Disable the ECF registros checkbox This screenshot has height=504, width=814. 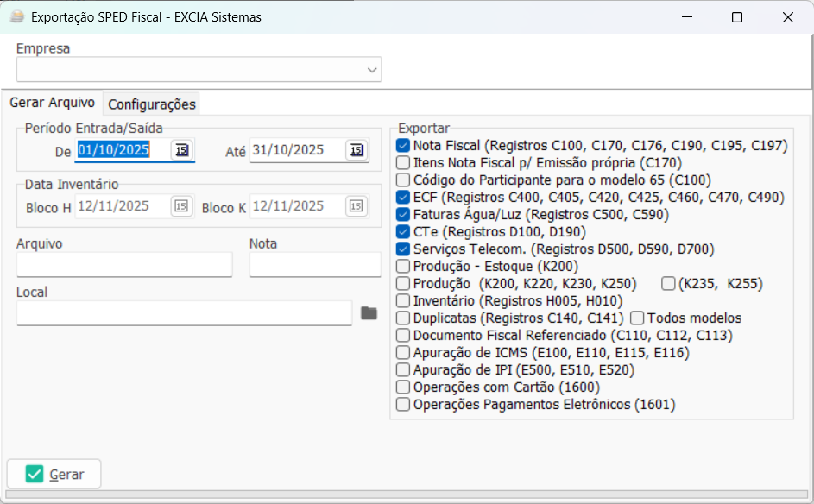[x=403, y=198]
